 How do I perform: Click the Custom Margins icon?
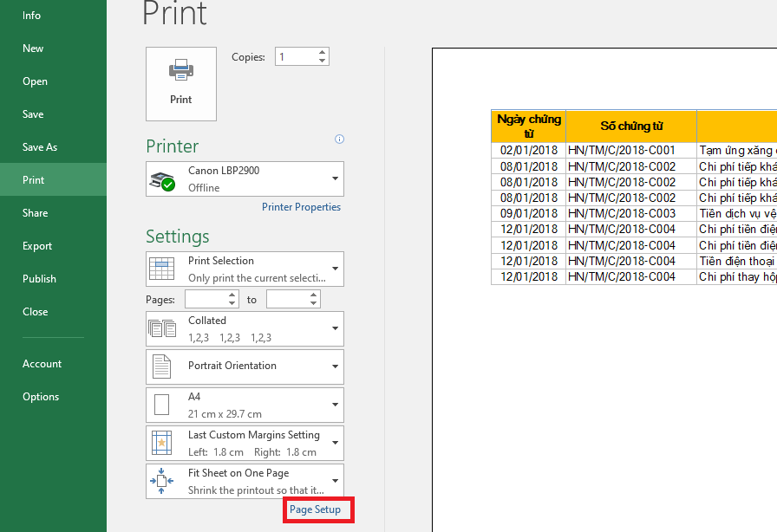pos(162,443)
